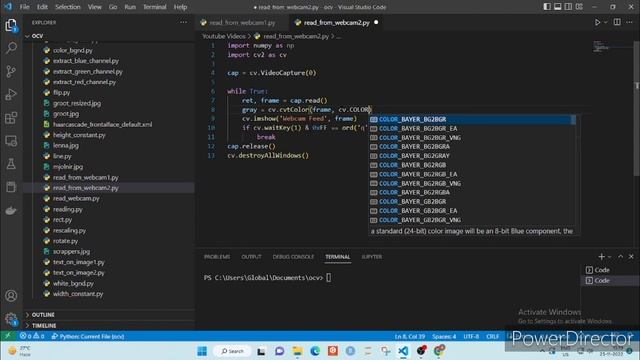Switch to read_from_webcam1.py editor tab
The height and width of the screenshot is (360, 640).
[242, 22]
